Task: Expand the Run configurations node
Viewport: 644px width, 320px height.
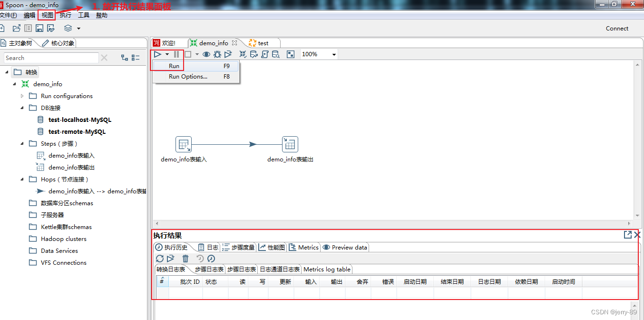Action: click(22, 96)
